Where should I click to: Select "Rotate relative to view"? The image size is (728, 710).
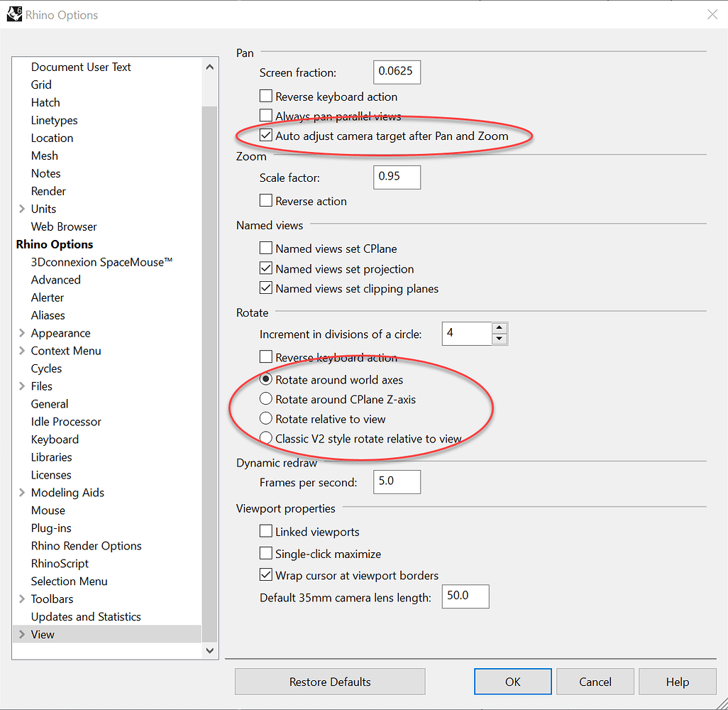(266, 419)
